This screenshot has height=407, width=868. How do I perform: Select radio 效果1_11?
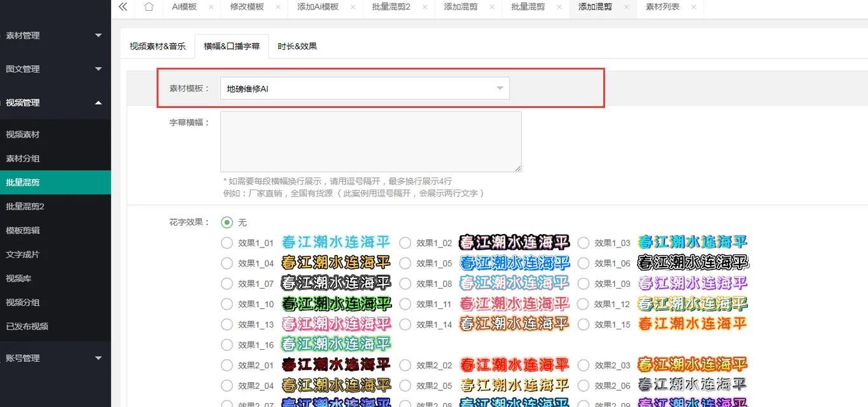[x=405, y=304]
